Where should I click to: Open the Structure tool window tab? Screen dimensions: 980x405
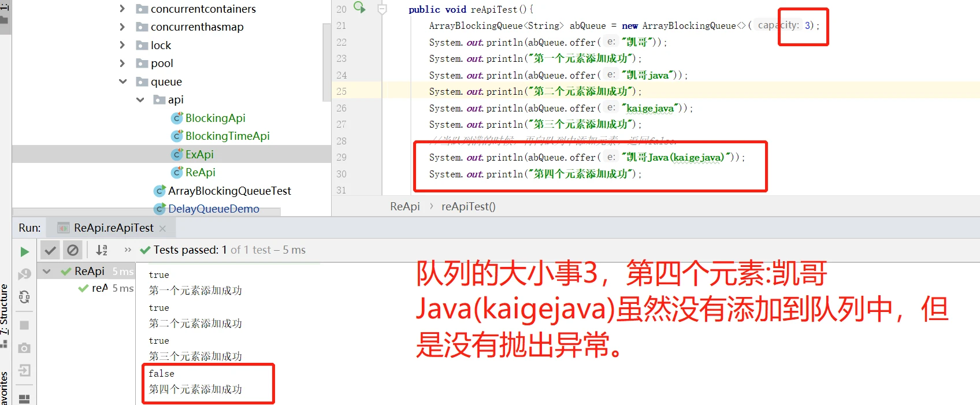pos(4,309)
